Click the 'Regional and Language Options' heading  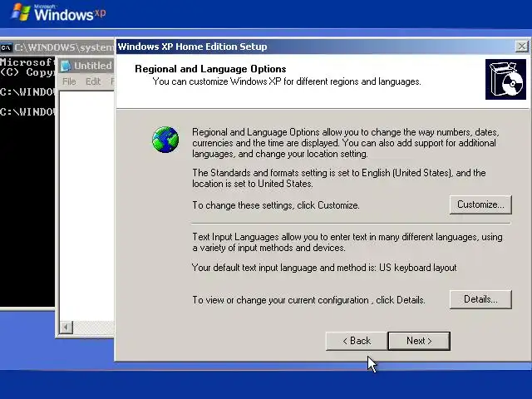(210, 69)
